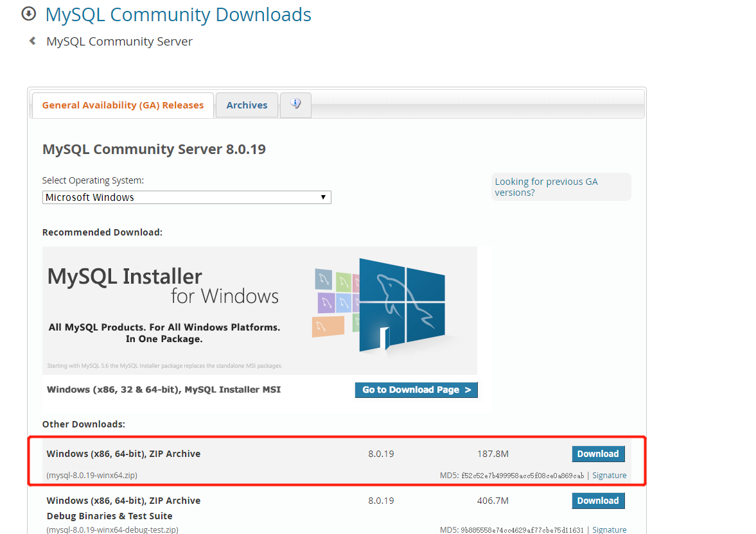Screen dimensions: 756x534
Task: Click MD5 hash f52c52e7b499958acc5f08ce0a869cab
Action: [523, 476]
